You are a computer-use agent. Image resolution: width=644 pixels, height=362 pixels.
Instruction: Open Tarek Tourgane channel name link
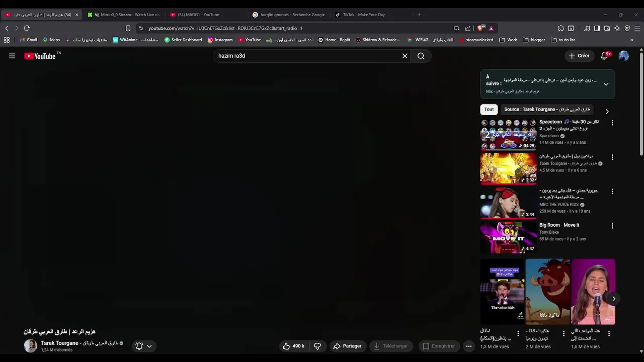[x=79, y=343]
